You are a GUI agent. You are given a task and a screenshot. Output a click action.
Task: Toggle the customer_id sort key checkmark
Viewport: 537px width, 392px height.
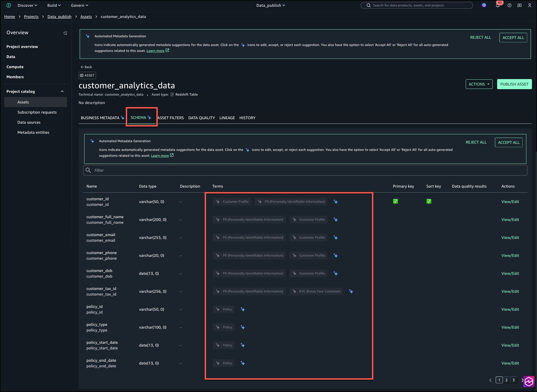pyautogui.click(x=429, y=201)
